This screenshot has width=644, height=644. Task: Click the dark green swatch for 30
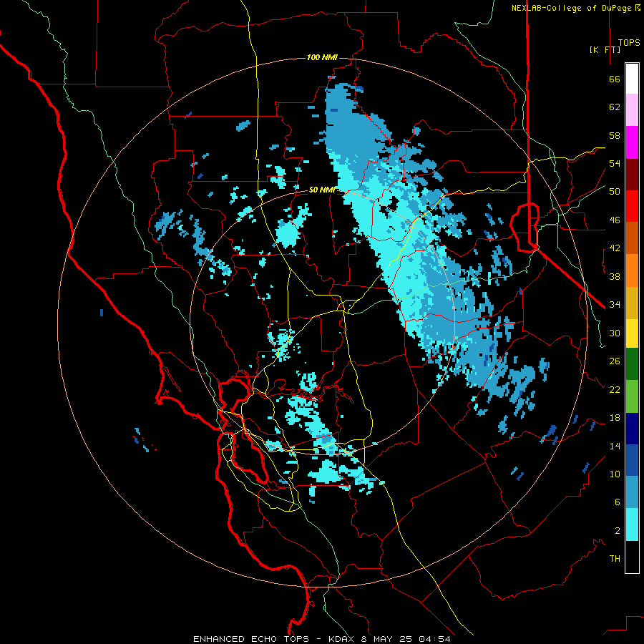[632, 364]
